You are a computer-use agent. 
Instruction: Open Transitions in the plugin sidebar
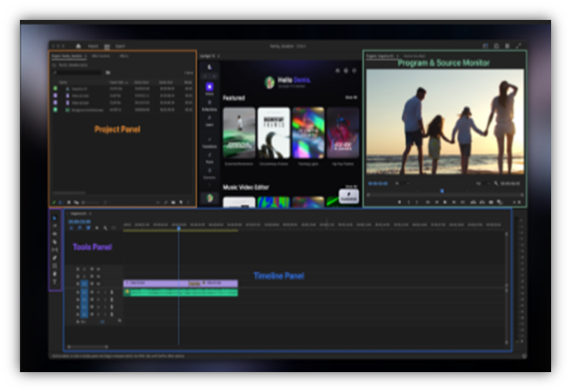point(209,142)
